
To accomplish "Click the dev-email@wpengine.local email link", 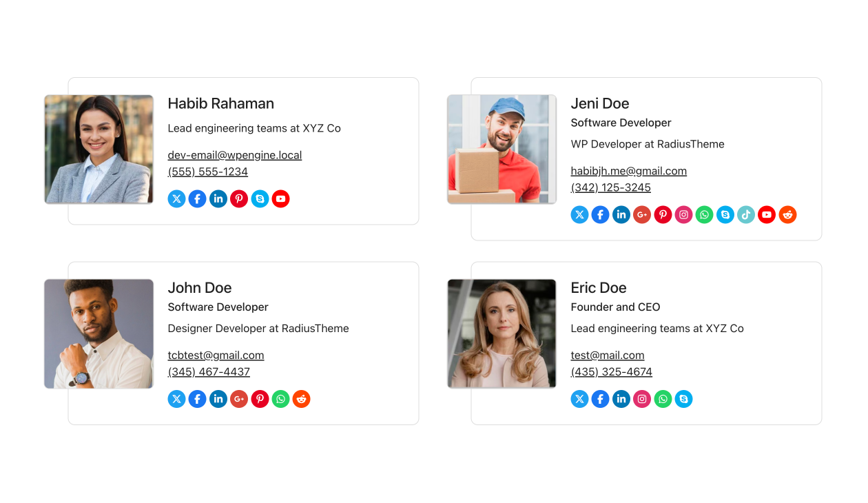I will point(235,155).
